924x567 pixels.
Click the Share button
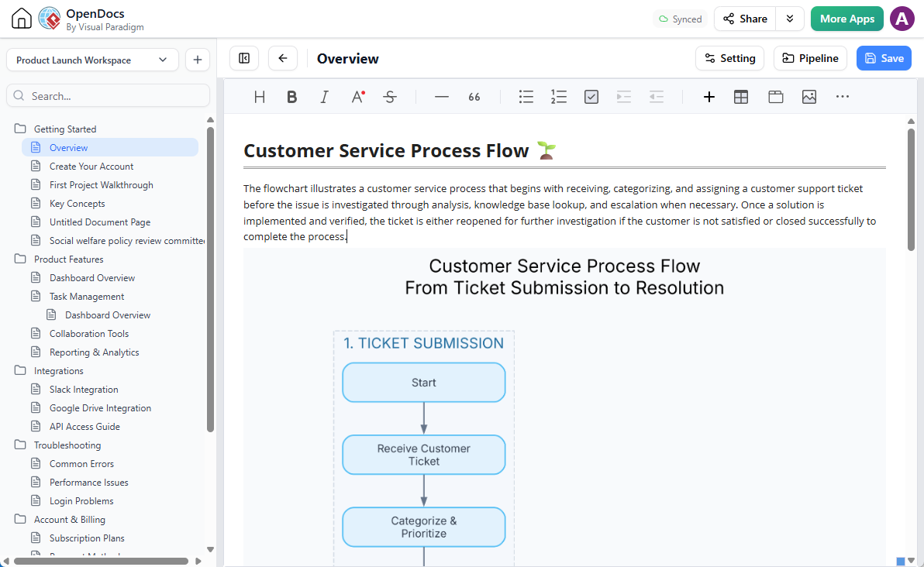[x=746, y=19]
